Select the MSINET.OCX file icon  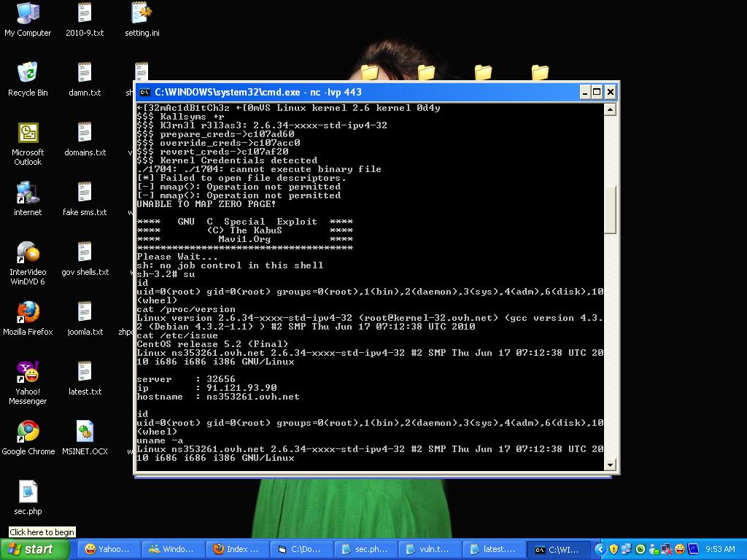tap(85, 438)
